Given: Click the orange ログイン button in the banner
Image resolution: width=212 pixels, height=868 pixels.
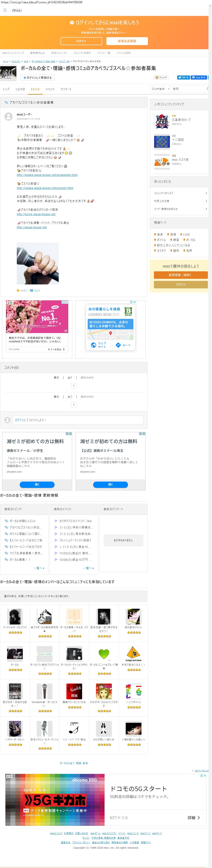Looking at the screenshot, I should pos(81,41).
